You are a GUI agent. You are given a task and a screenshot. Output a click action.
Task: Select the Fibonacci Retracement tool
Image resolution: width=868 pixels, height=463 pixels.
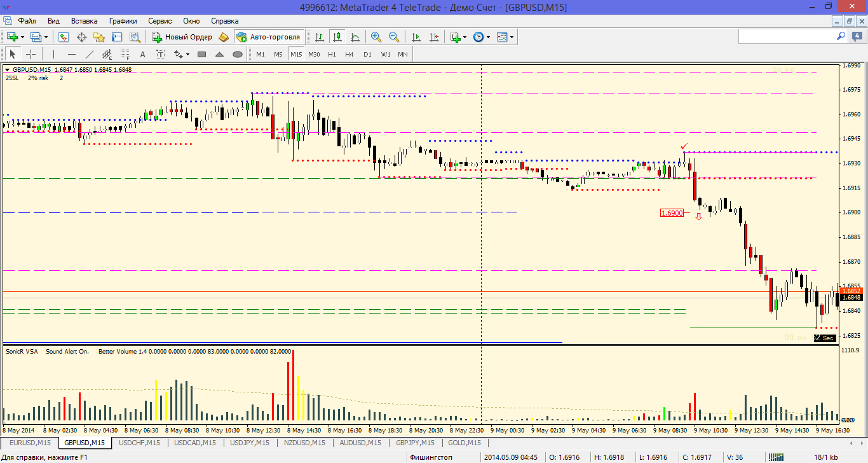pyautogui.click(x=125, y=54)
